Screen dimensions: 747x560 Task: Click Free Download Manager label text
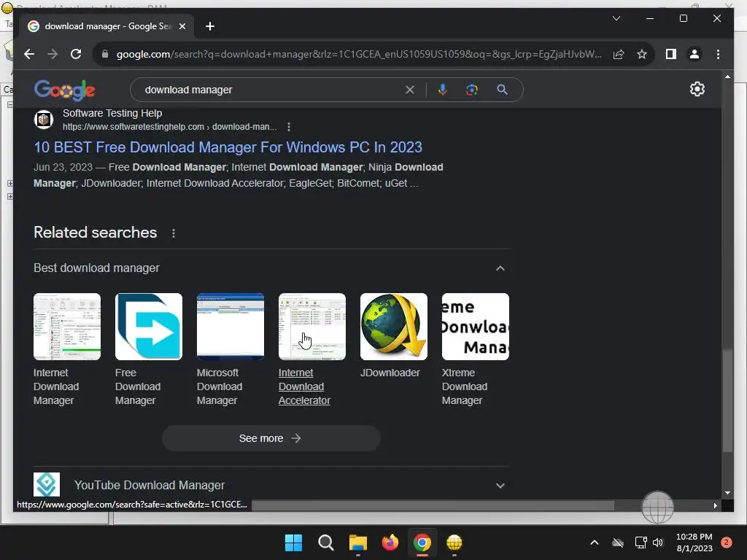[x=138, y=386]
